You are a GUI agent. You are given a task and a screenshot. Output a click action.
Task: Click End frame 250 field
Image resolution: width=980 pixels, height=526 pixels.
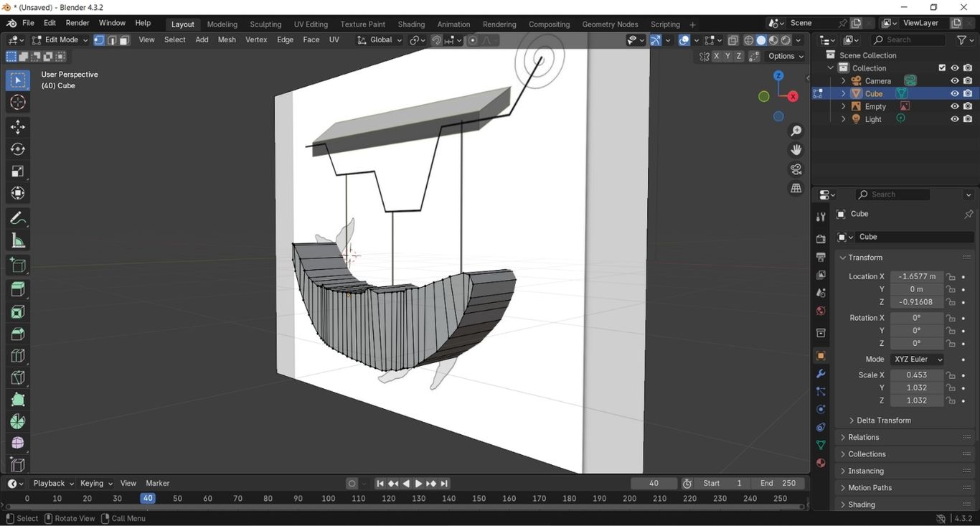[x=778, y=484]
